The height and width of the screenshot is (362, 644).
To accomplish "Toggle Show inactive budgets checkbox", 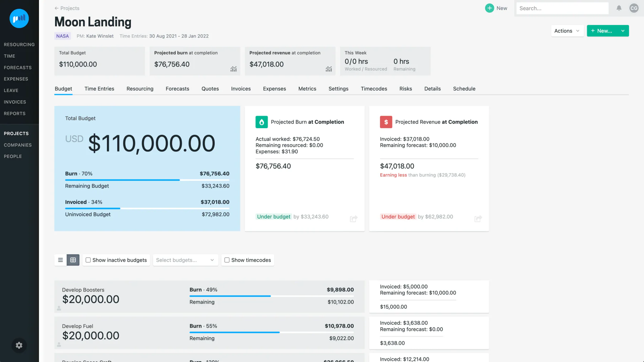I will (88, 260).
